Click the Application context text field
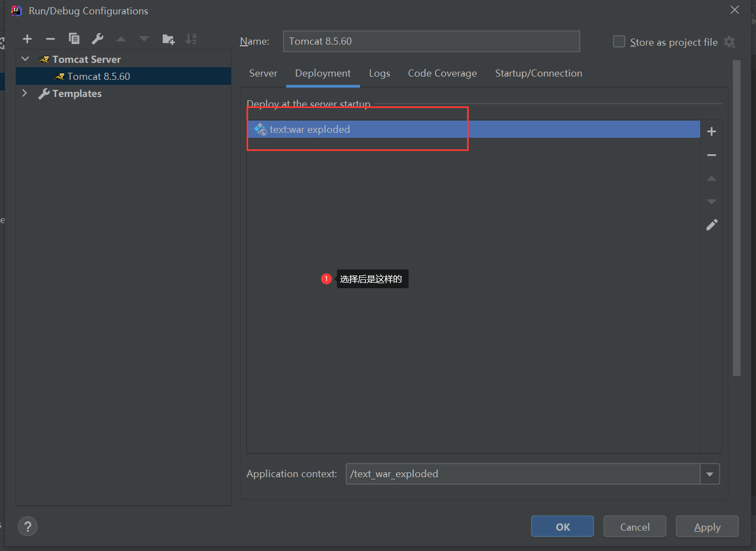The image size is (756, 551). (523, 474)
